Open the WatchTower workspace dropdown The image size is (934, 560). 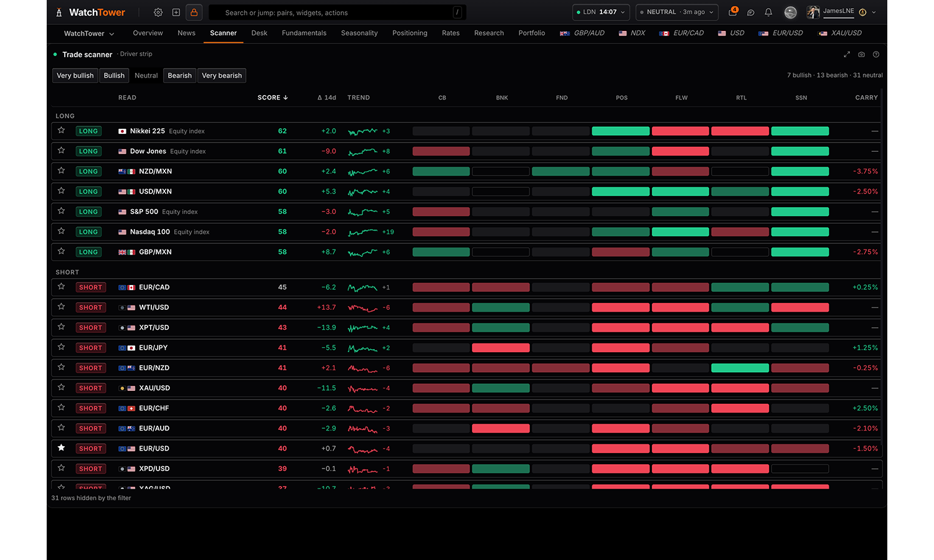(89, 34)
